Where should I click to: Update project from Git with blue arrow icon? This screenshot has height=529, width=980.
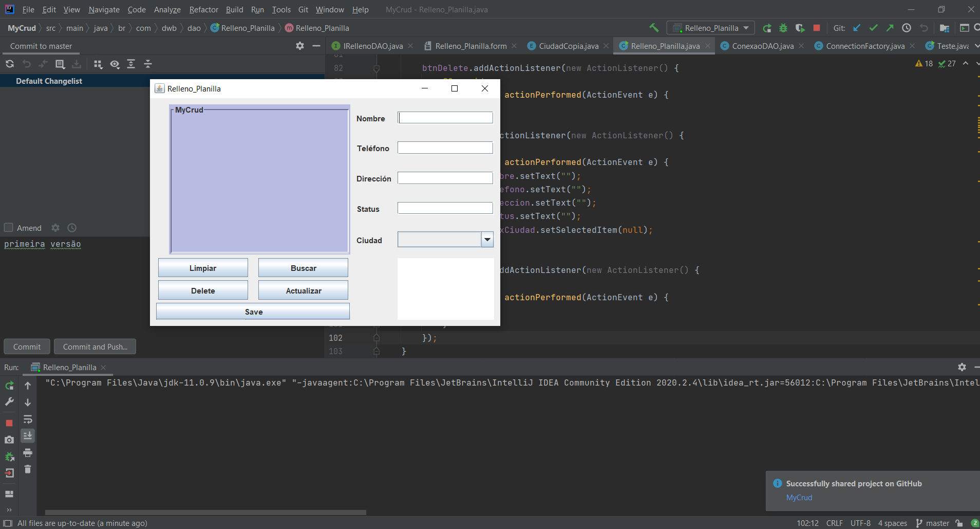[856, 28]
